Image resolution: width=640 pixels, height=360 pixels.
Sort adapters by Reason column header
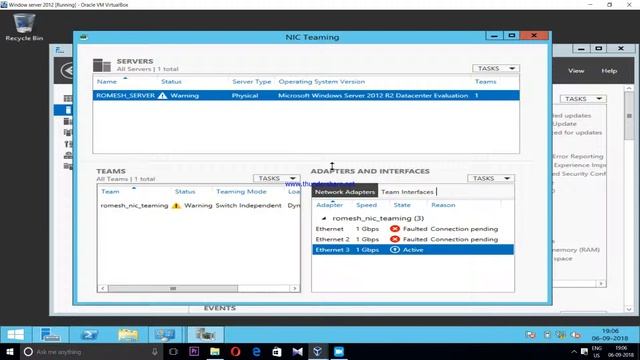pos(443,205)
